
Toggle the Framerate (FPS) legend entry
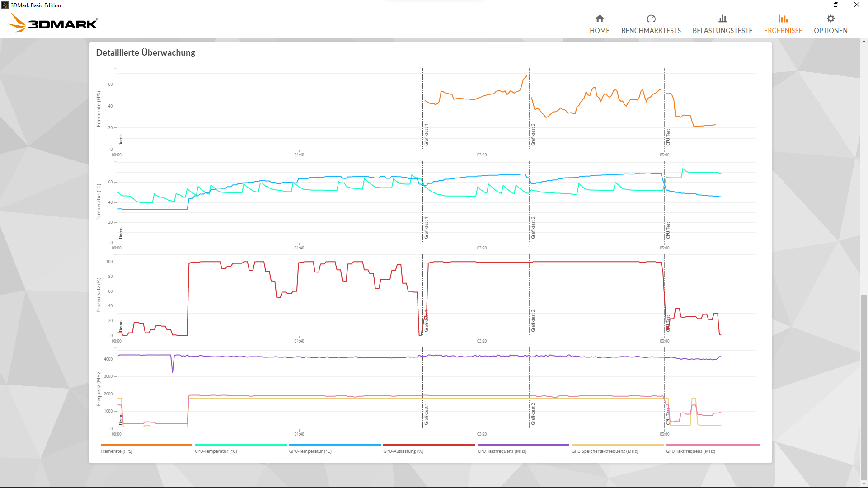(117, 451)
